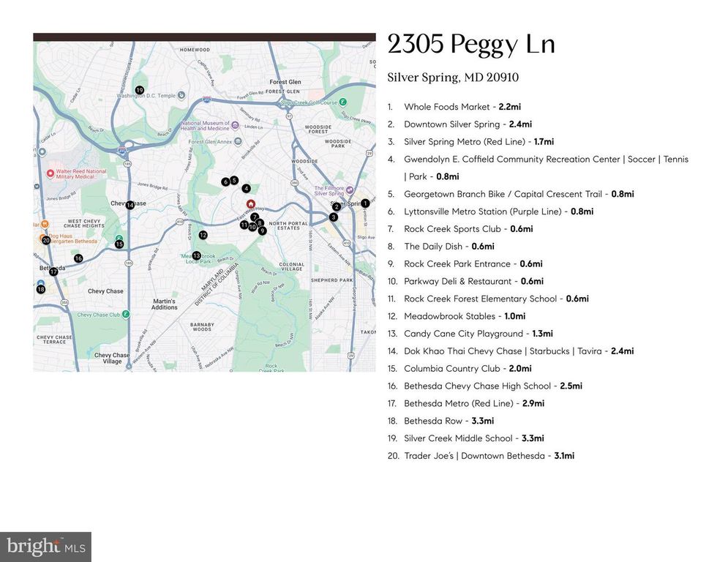Click Washington D.C. Temple place icon
This screenshot has width=728, height=562.
[x=181, y=95]
